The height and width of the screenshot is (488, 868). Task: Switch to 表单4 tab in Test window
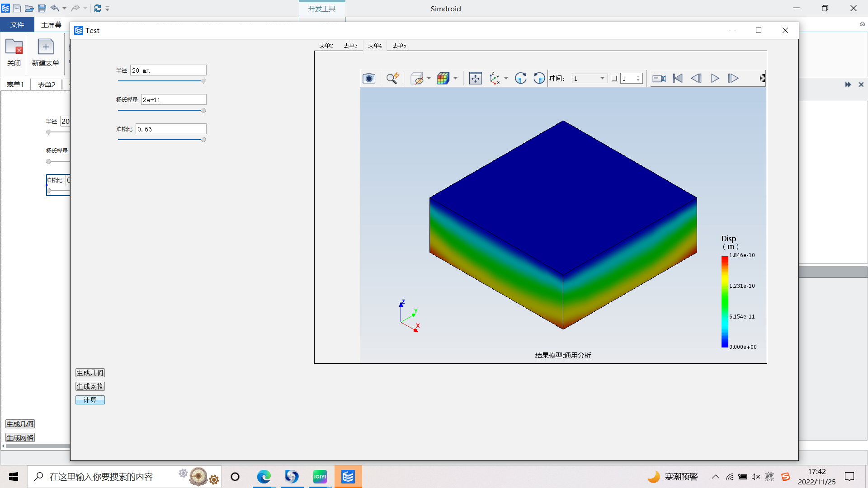pyautogui.click(x=375, y=46)
